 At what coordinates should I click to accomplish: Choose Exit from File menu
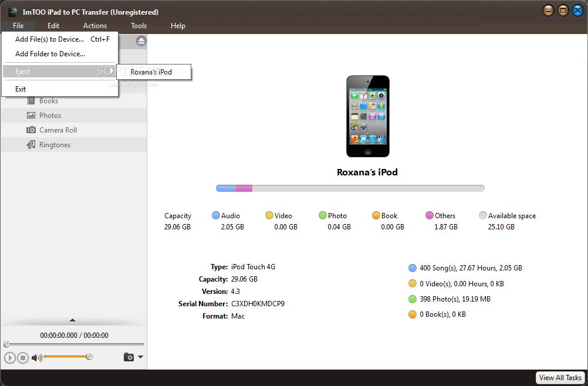60,89
